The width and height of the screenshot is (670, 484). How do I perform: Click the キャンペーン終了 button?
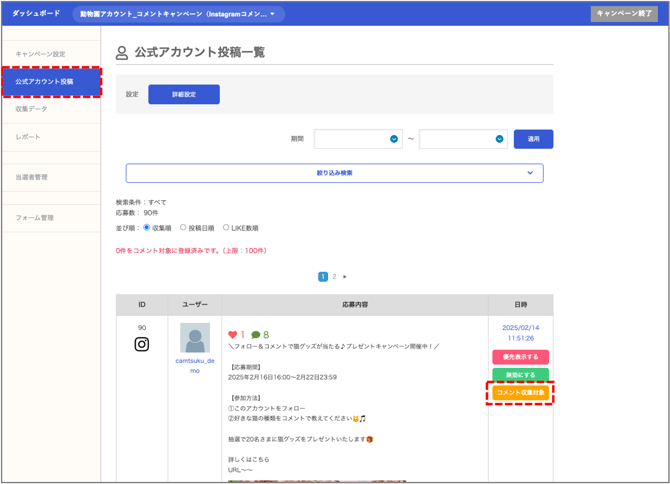point(624,14)
